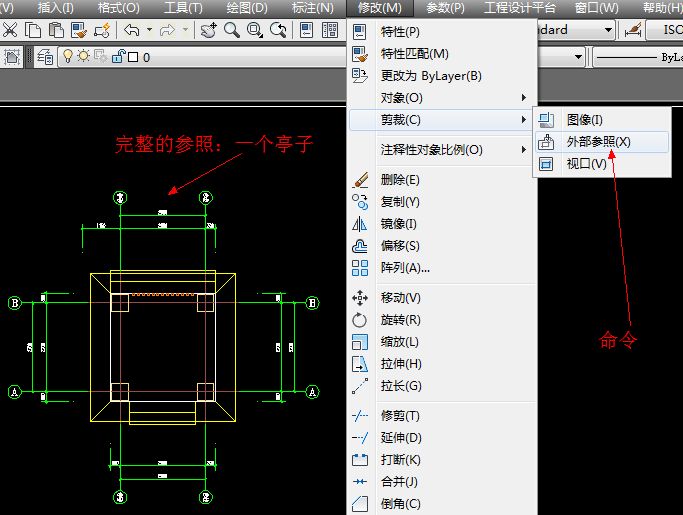Toggle the layer lightbulb on/off icon

tap(69, 58)
